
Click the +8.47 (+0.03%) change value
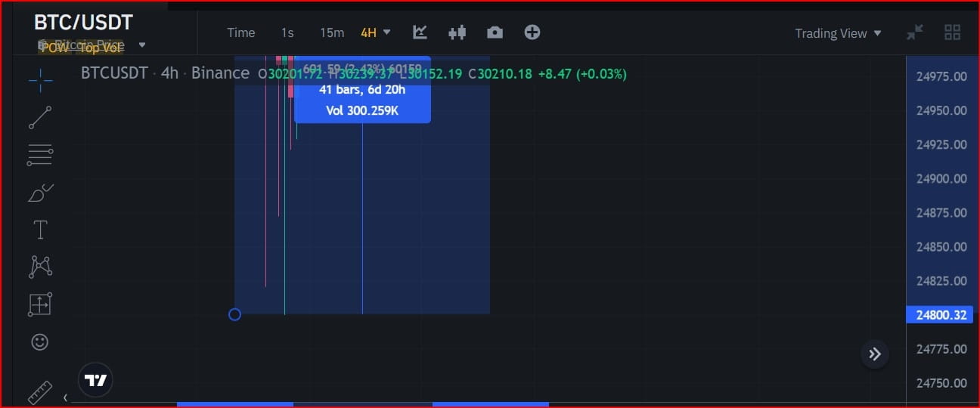(581, 74)
